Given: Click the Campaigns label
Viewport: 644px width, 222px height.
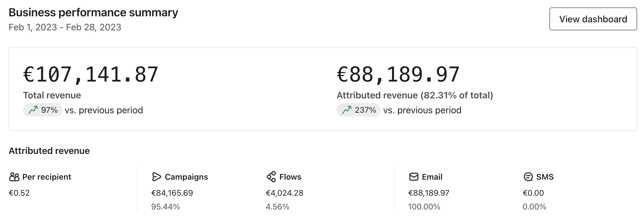Looking at the screenshot, I should tap(186, 177).
